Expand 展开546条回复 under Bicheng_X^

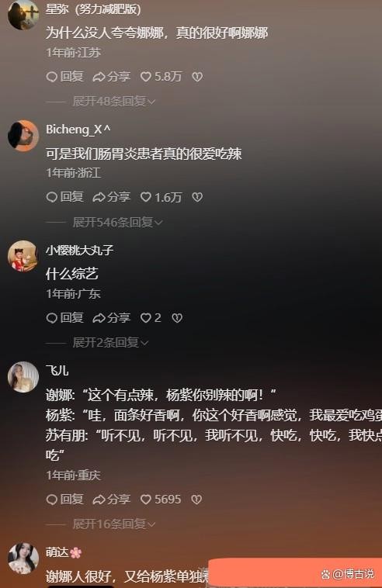pos(117,222)
